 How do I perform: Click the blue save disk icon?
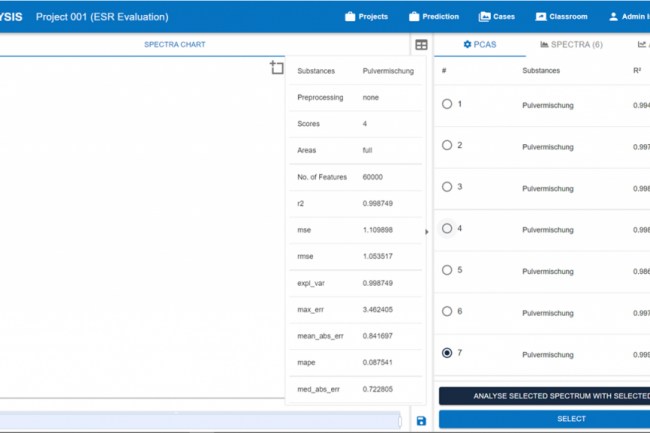tap(421, 421)
